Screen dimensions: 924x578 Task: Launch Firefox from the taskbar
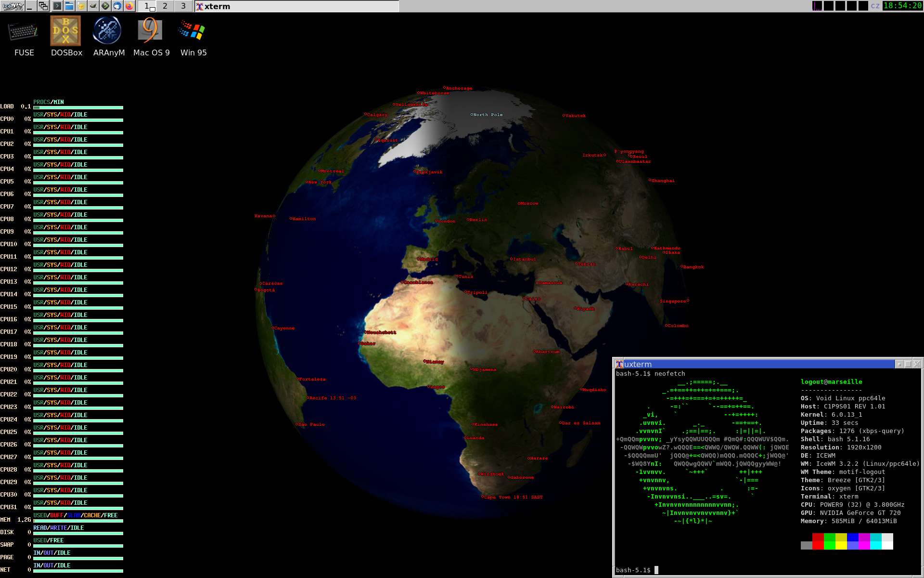129,6
